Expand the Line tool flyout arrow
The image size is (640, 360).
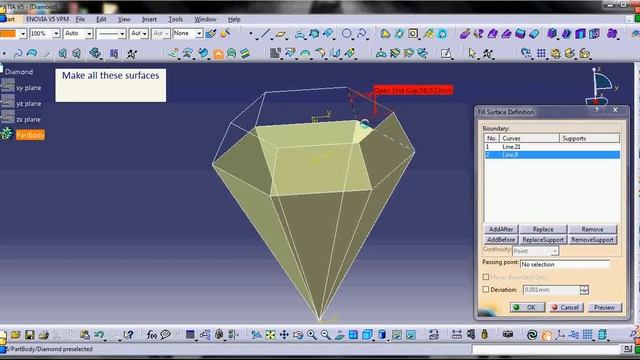272,39
